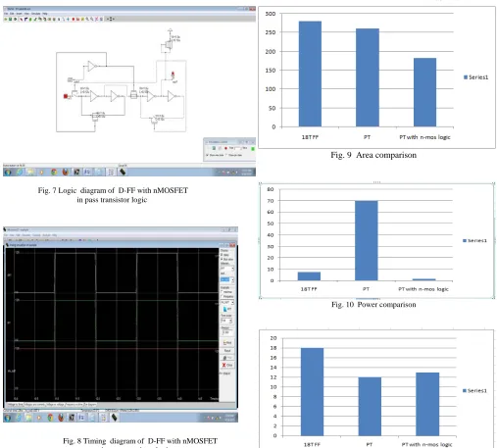497x448 pixels.
Task: Click the red input button symbol in the schematic
Action: [66, 96]
